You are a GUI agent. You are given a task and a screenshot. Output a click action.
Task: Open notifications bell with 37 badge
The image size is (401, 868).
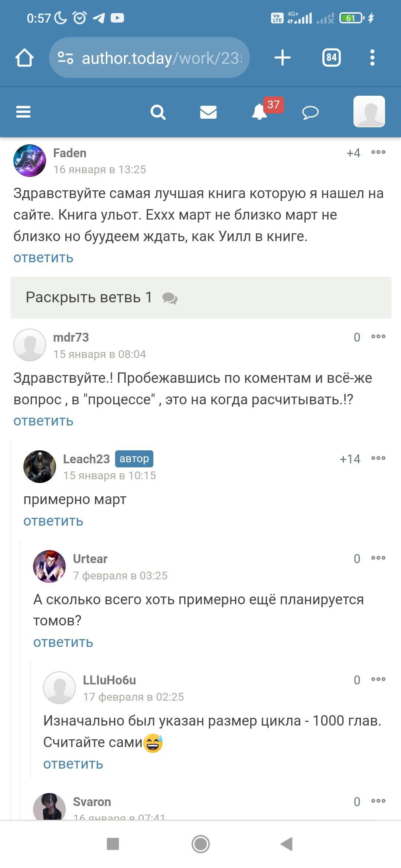click(x=260, y=112)
